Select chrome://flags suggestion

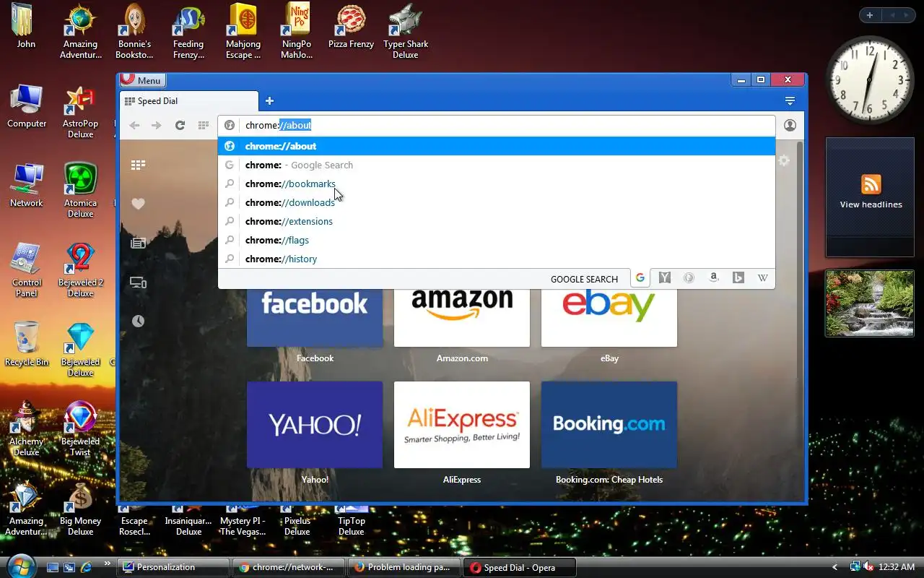[497, 240]
